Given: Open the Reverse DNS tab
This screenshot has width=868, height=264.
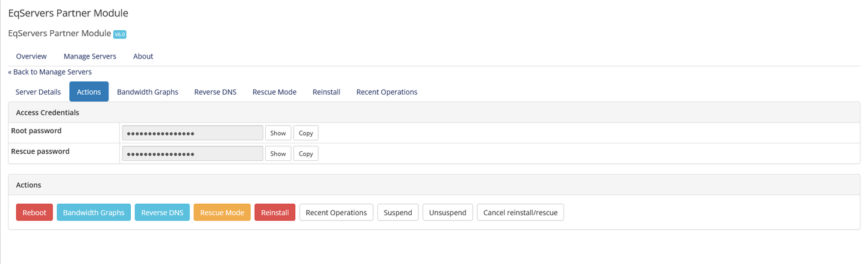Looking at the screenshot, I should point(215,92).
